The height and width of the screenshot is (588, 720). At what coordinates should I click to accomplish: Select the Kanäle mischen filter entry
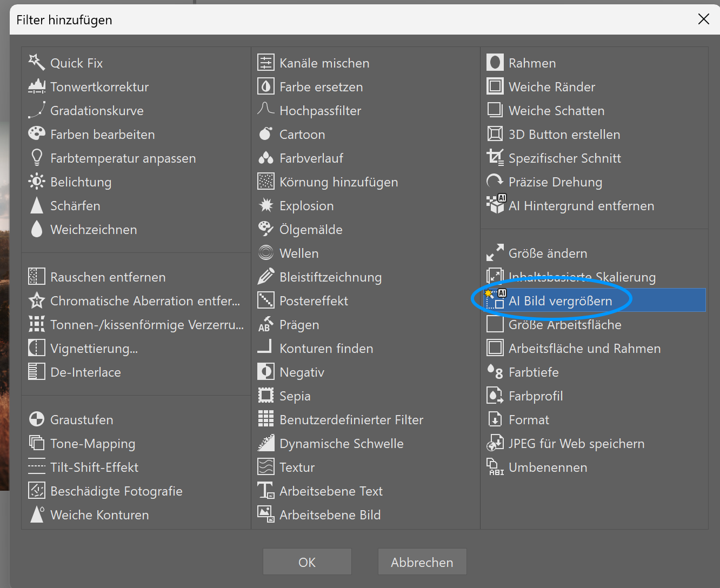point(324,63)
